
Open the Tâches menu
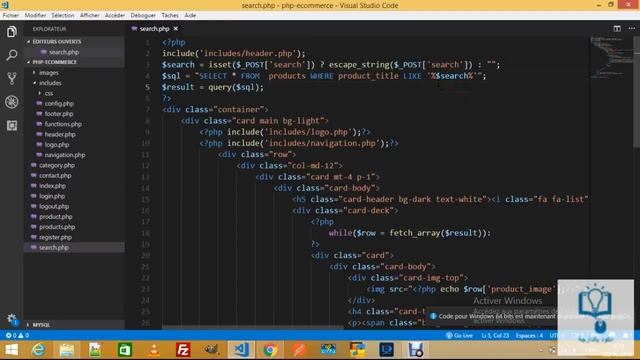[x=170, y=15]
